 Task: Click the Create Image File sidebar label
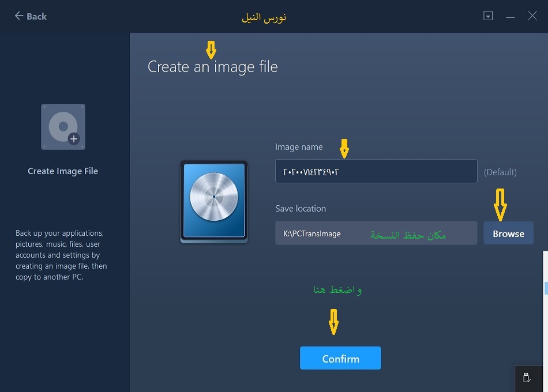tap(63, 171)
